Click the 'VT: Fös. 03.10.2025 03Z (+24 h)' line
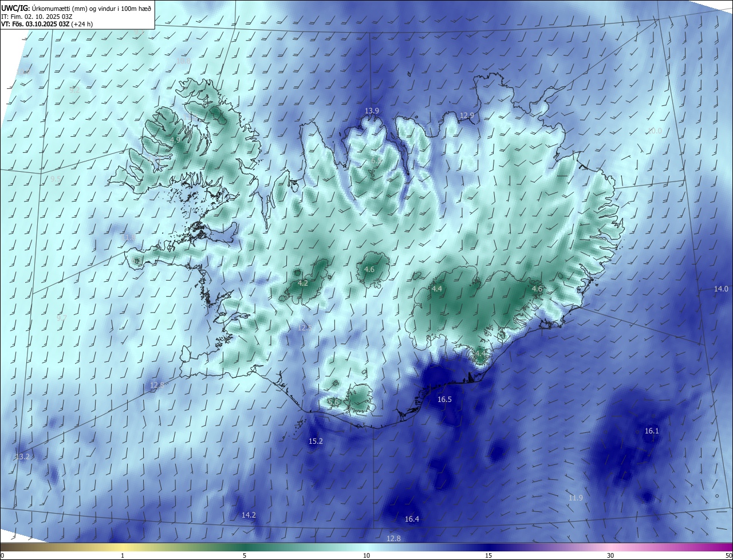Screen dimensions: 733x560 pos(47,24)
